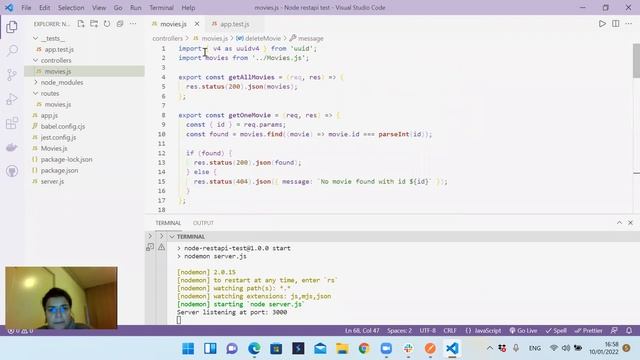Open the File menu
640x360 pixels.
(x=26, y=8)
